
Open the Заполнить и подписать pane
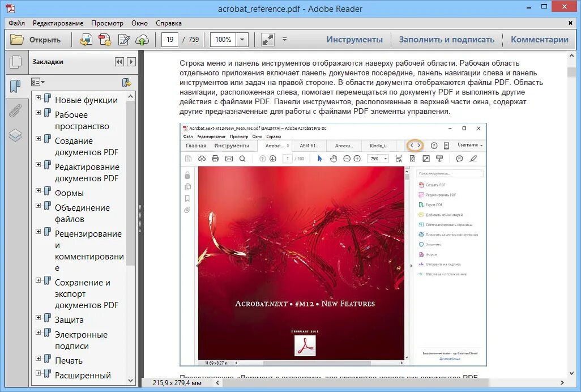coord(446,39)
